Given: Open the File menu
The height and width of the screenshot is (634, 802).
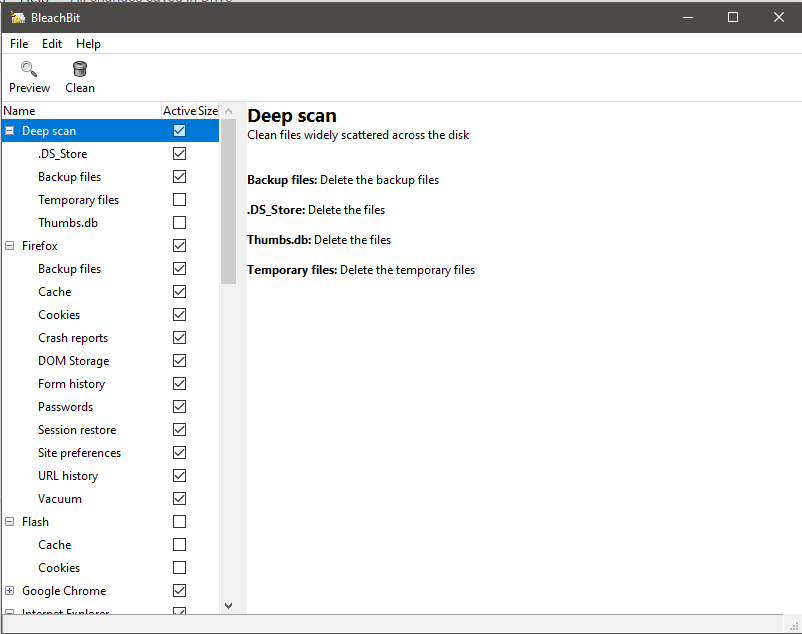Looking at the screenshot, I should (19, 44).
